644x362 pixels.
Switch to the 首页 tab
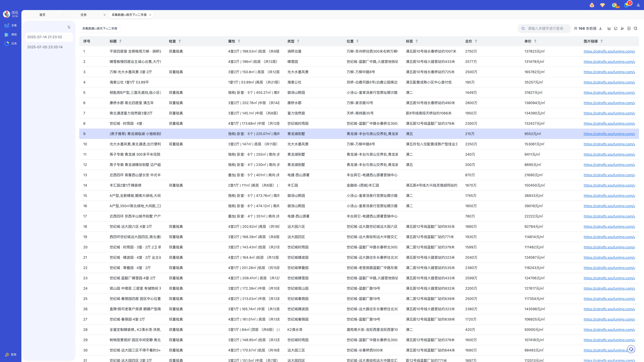pyautogui.click(x=42, y=15)
